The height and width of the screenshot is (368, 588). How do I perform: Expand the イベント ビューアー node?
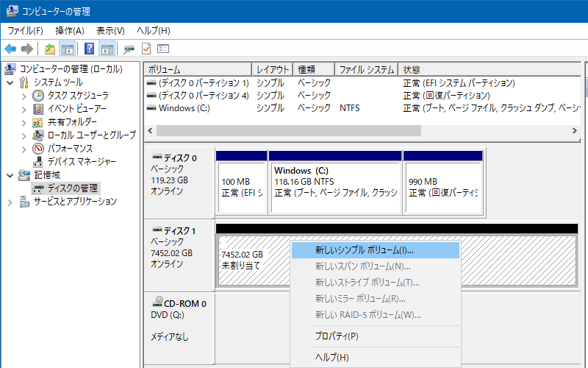click(x=24, y=109)
